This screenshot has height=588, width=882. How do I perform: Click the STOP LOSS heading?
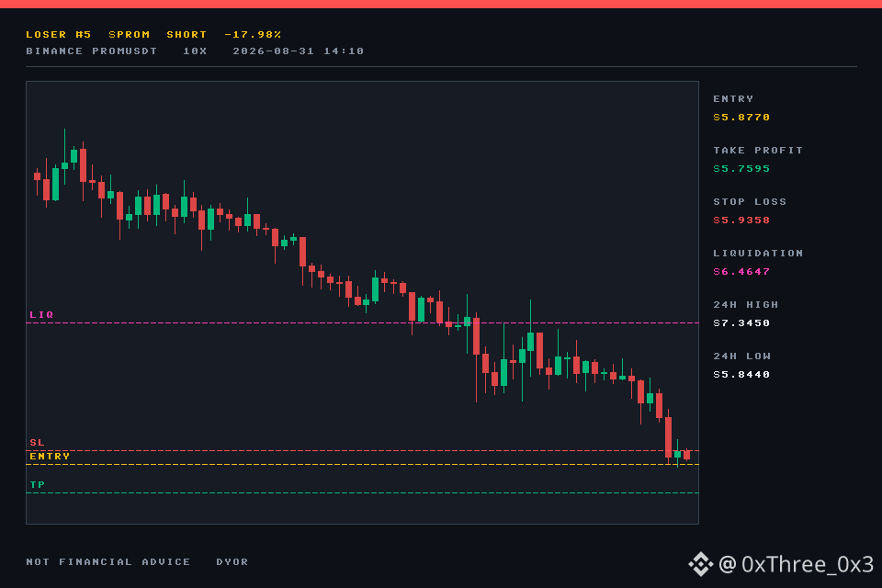tap(750, 202)
